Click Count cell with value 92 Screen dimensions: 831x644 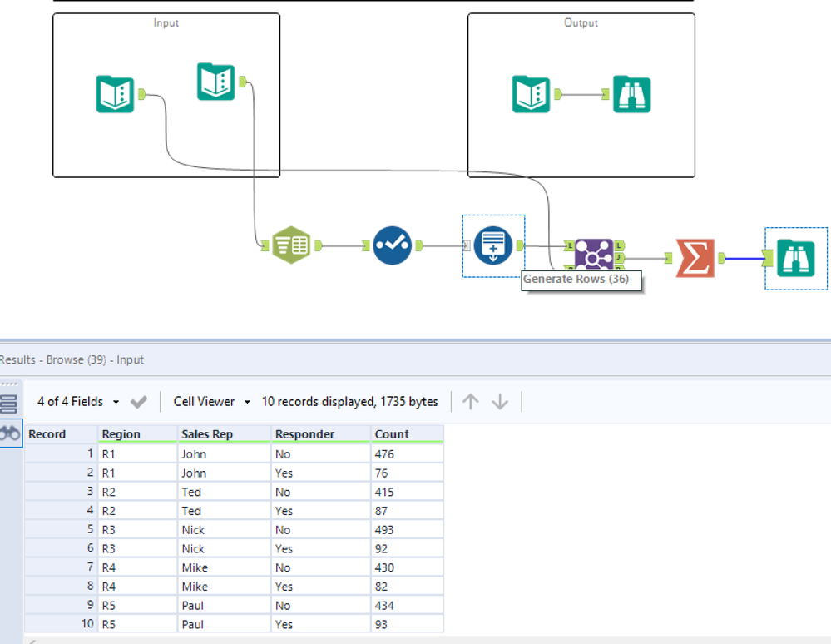(408, 548)
